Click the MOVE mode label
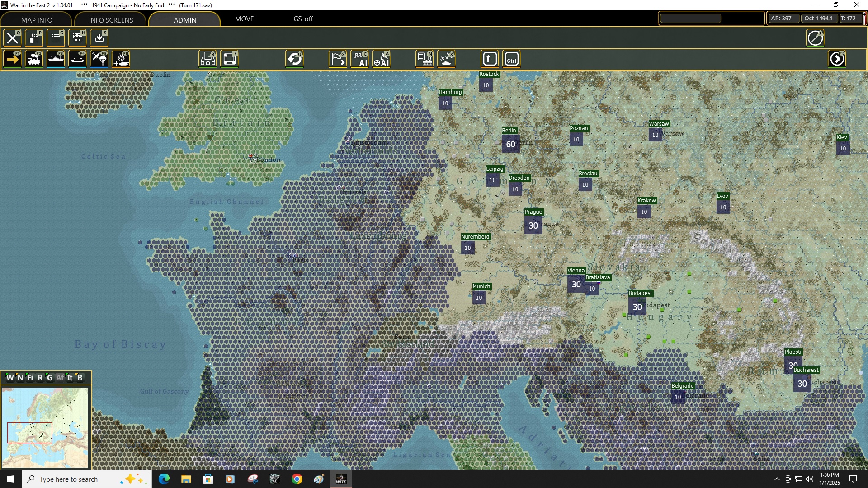Image resolution: width=868 pixels, height=488 pixels. pyautogui.click(x=244, y=19)
